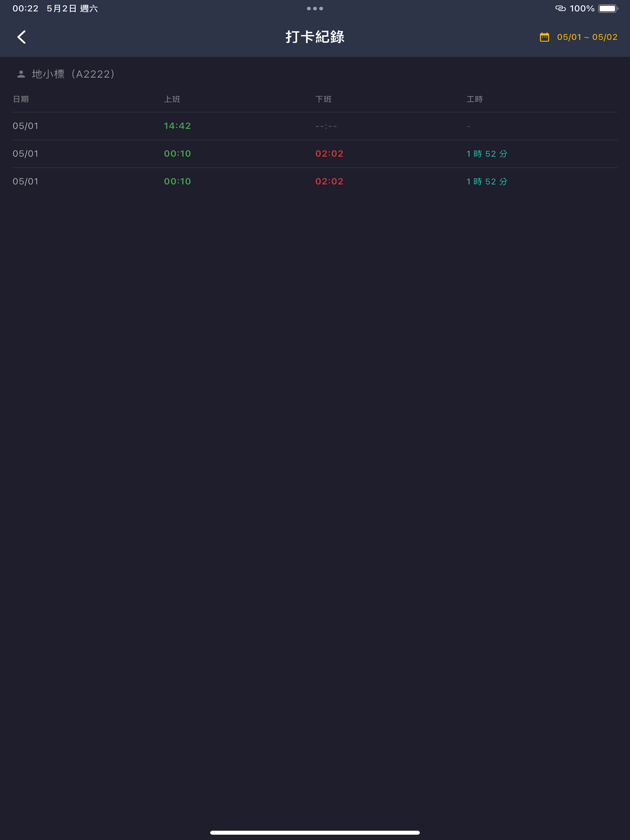The image size is (630, 840).
Task: Select clock-in time 14:42
Action: pyautogui.click(x=177, y=126)
